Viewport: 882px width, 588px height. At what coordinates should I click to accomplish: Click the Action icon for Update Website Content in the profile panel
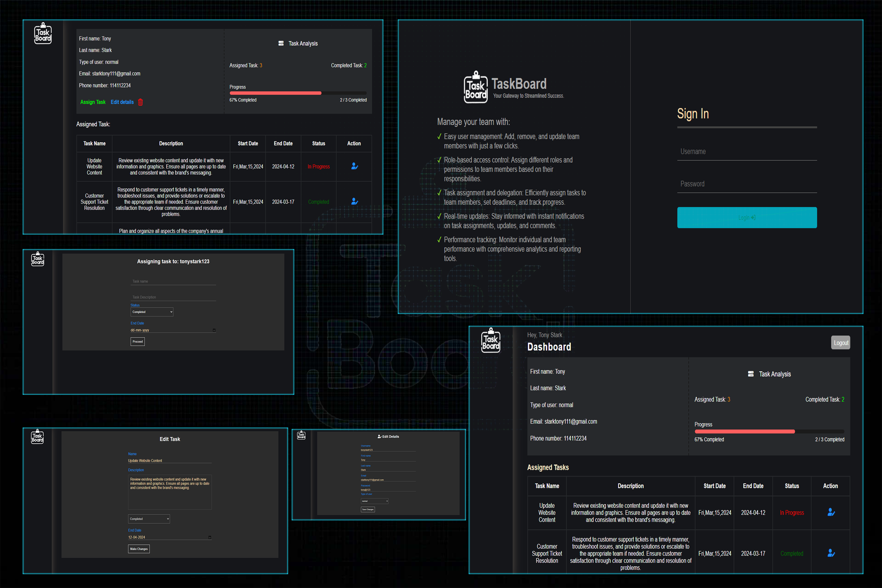pyautogui.click(x=354, y=166)
